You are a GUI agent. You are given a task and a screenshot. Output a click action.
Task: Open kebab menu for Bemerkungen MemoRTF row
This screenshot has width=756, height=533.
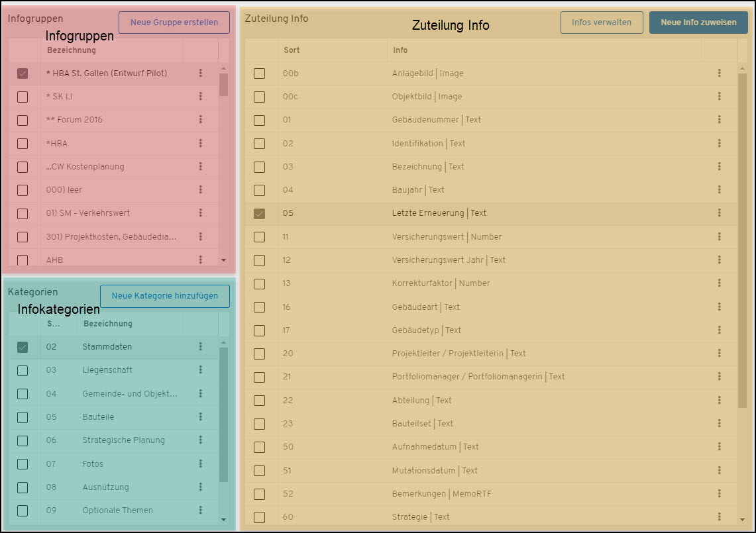click(719, 494)
